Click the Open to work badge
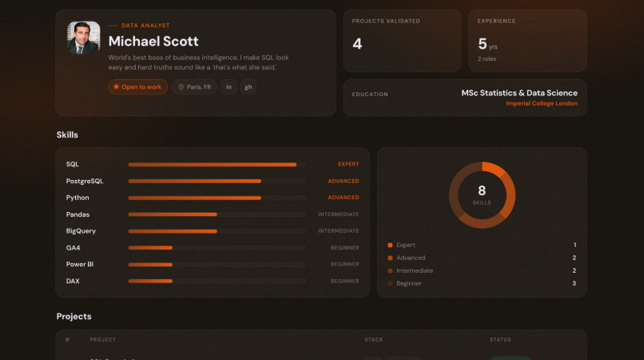This screenshot has width=644, height=360. coord(138,87)
